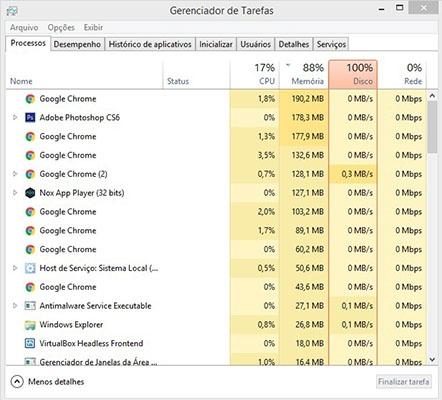Click the Adobe Photoshop CS6 icon

tap(30, 117)
